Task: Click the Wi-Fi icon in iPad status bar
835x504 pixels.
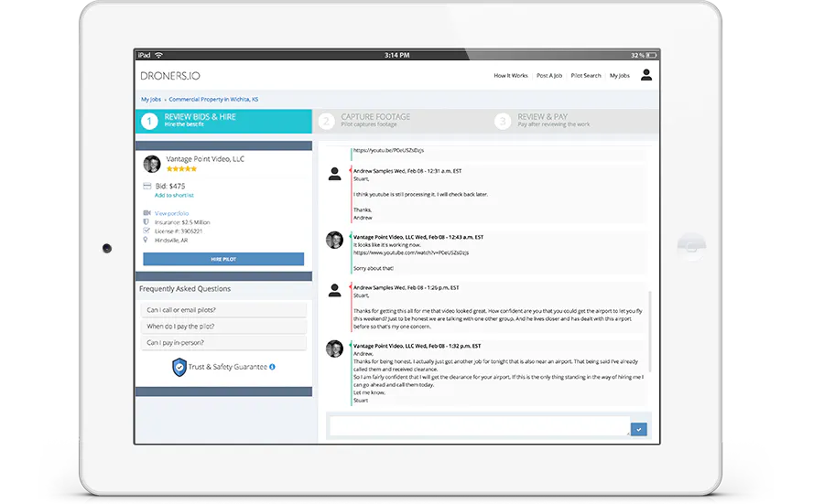Action: pos(158,55)
